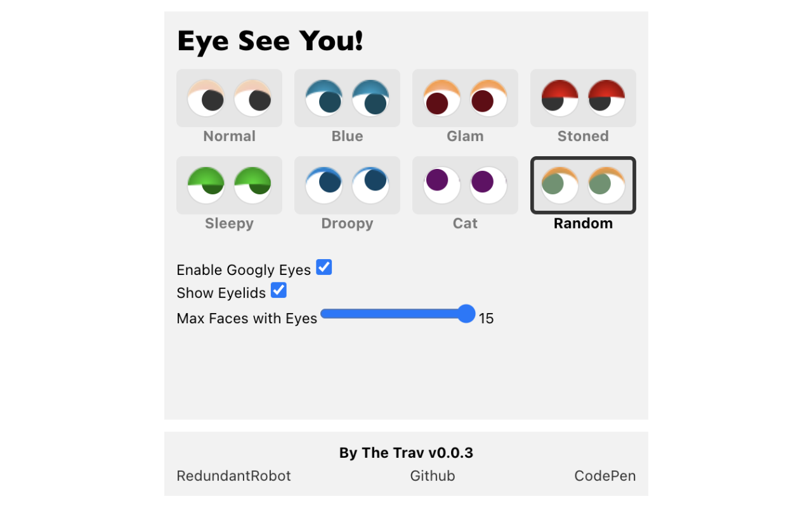Disable the Googly Eyes checkbox
The image size is (812, 508).
[x=324, y=267]
